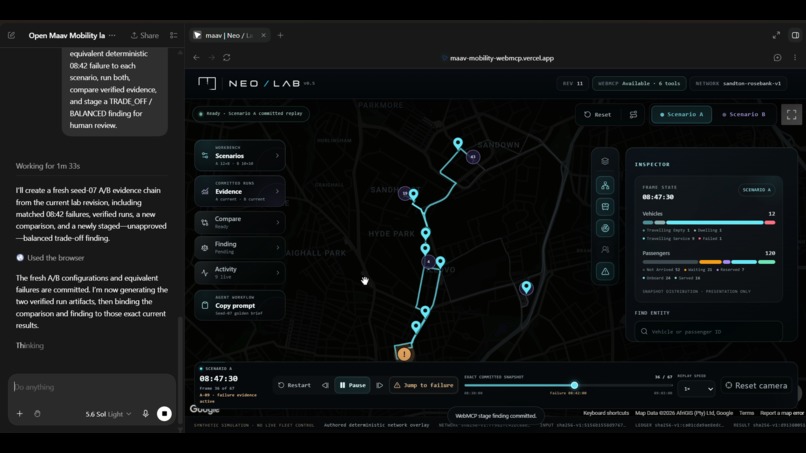Open the replay speed dropdown
This screenshot has width=806, height=453.
[698, 389]
